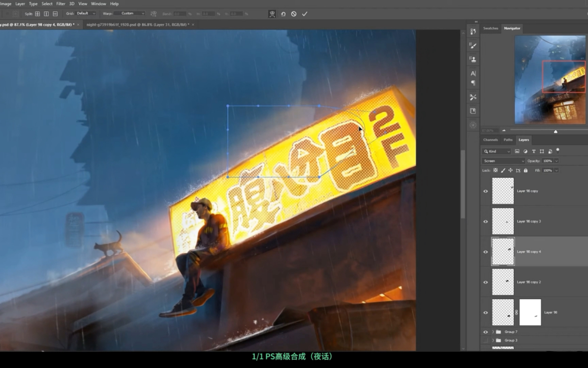Click the canvas vertical scrollbar
The height and width of the screenshot is (368, 588).
pyautogui.click(x=463, y=184)
